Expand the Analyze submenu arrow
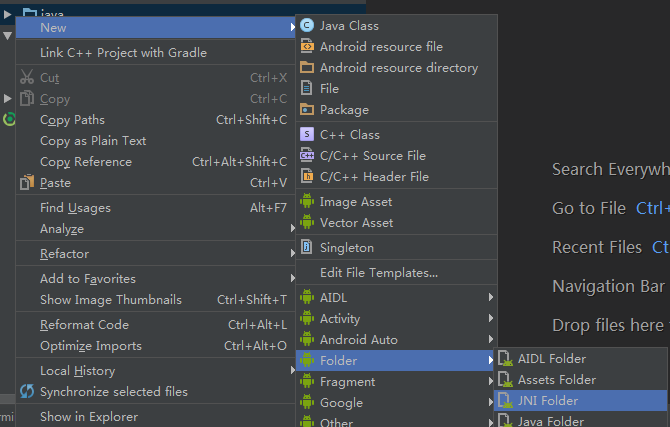This screenshot has width=670, height=427. tap(292, 228)
